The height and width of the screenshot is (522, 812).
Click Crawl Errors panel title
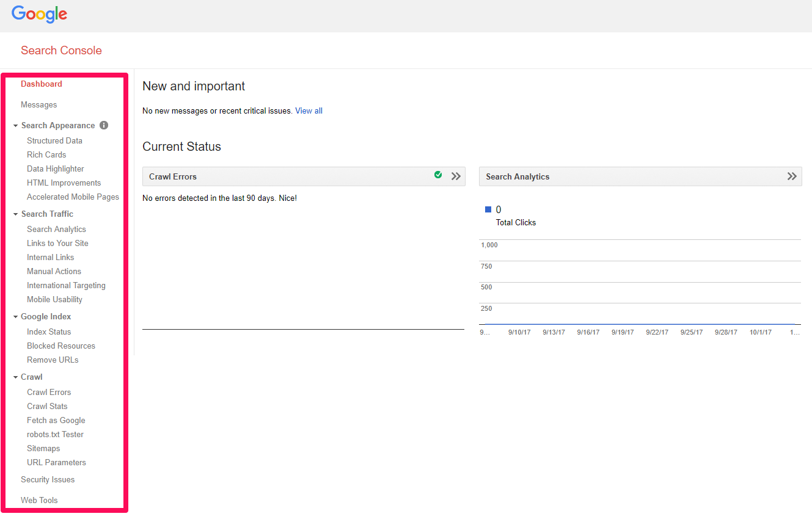pos(173,176)
